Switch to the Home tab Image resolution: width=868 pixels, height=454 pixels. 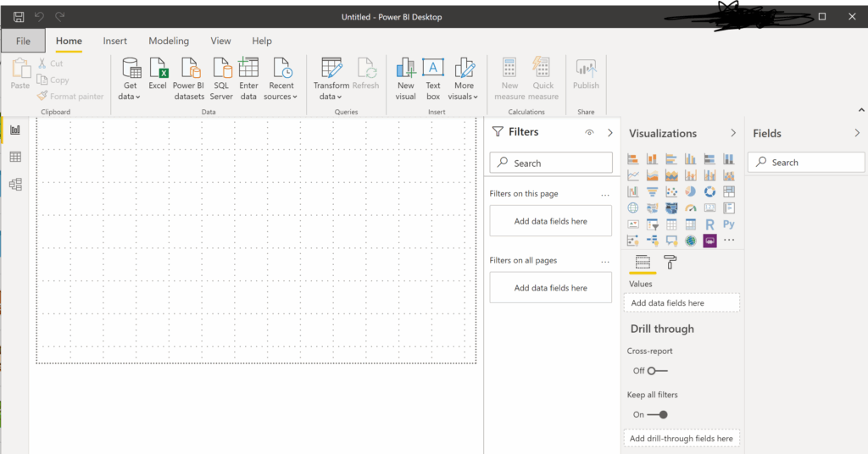click(69, 41)
